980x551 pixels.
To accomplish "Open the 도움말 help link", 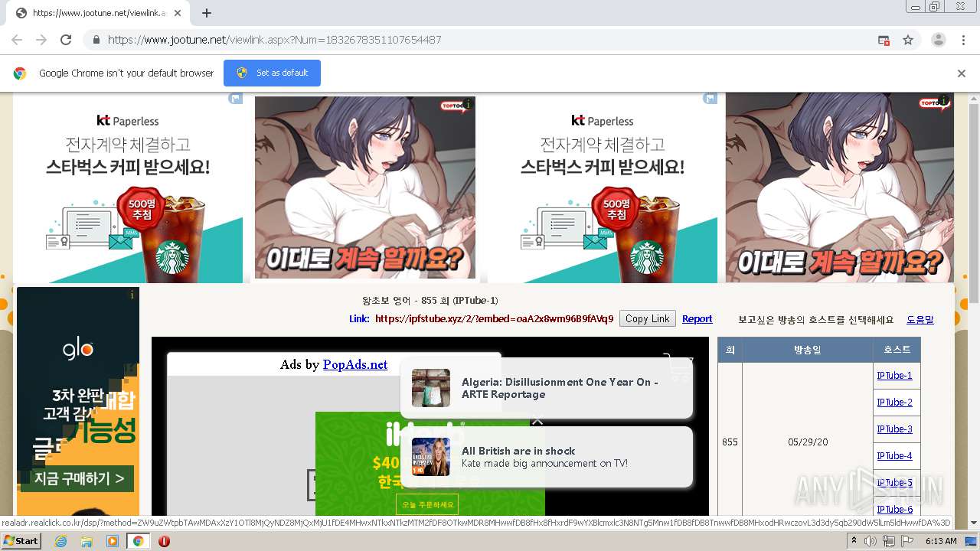I will 920,320.
